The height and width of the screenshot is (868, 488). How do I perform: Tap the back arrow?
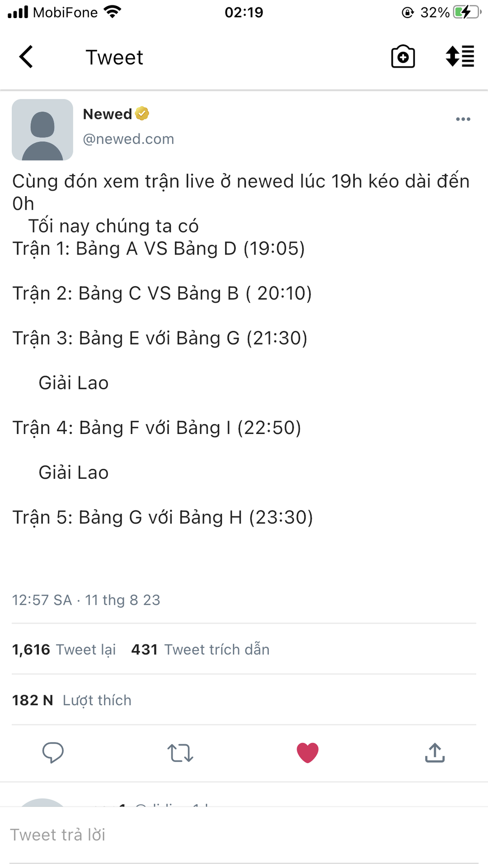[26, 57]
